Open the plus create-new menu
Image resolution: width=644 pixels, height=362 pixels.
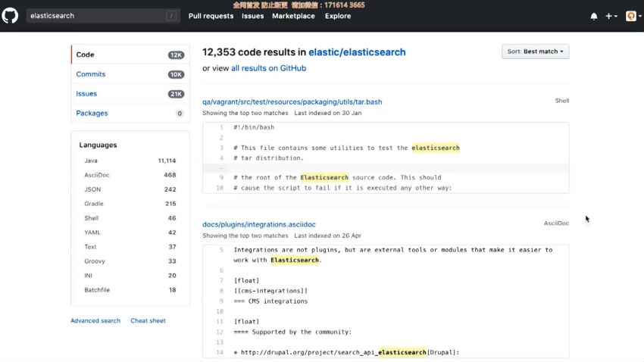coord(611,16)
